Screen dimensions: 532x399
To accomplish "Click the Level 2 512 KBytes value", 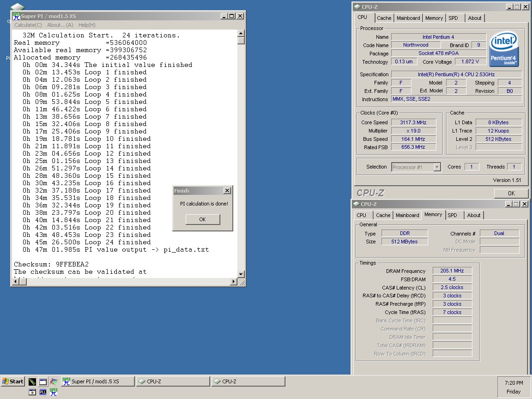I will point(498,139).
